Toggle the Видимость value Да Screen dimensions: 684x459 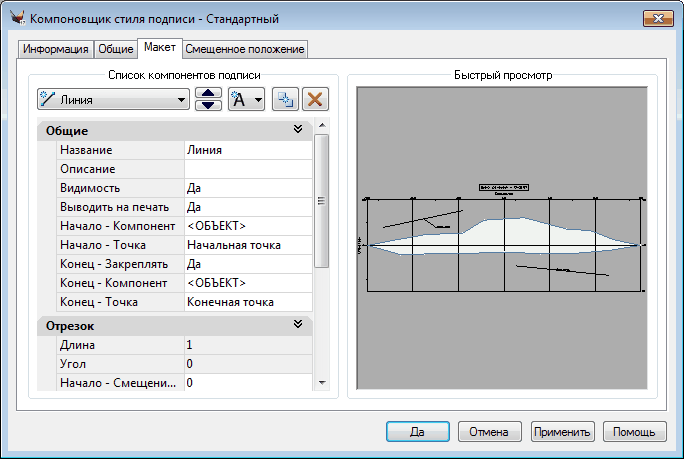pyautogui.click(x=247, y=188)
